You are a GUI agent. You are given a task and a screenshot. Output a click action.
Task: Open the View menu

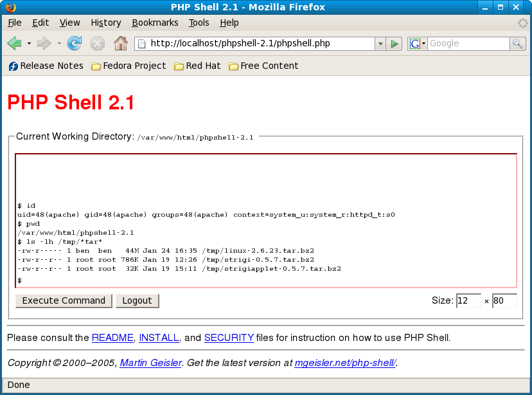69,23
